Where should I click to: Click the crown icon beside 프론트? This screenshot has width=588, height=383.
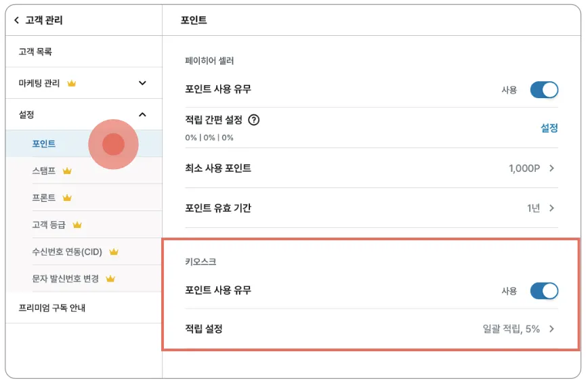(x=67, y=198)
